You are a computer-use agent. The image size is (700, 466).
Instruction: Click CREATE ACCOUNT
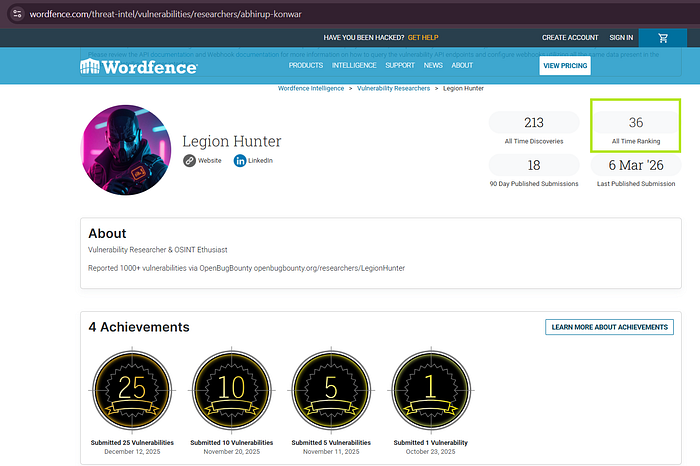click(570, 37)
